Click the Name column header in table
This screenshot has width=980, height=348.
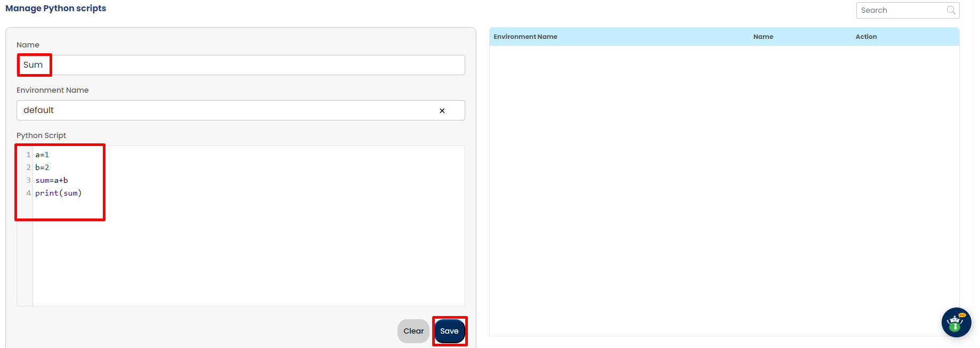click(763, 37)
